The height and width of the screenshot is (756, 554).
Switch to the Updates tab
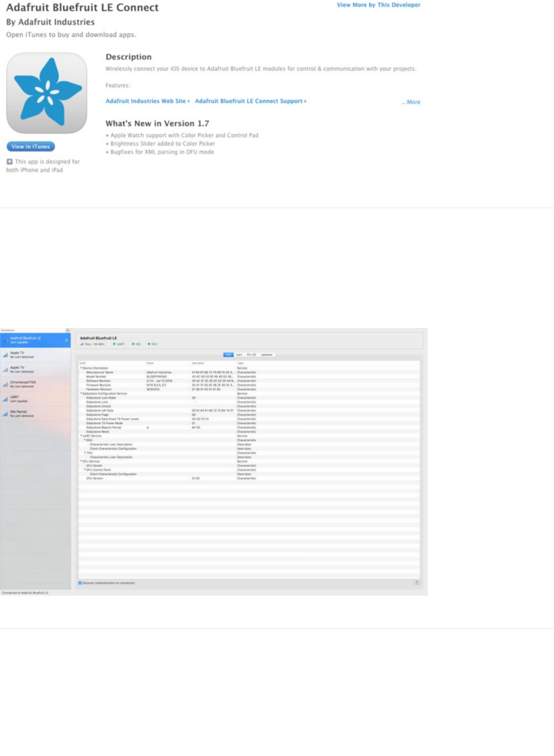[x=267, y=355]
